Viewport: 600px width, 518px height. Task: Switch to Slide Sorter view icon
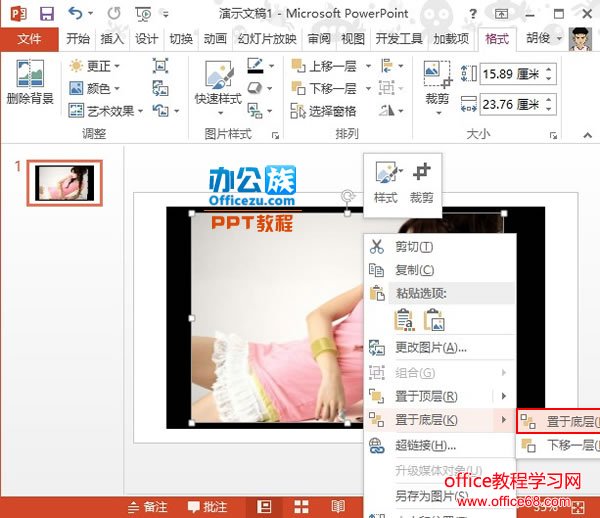coord(301,507)
